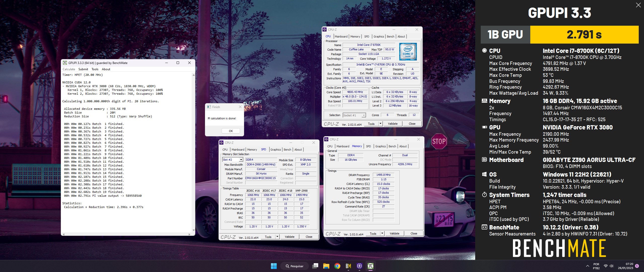Click the Intel Core i7 logo
Viewport: 644px width, 272px height.
[x=408, y=52]
